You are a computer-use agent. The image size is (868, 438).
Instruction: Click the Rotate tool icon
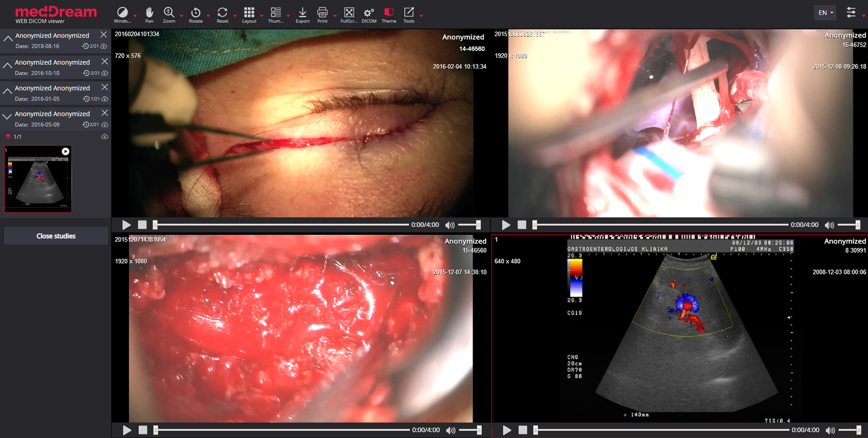[195, 13]
